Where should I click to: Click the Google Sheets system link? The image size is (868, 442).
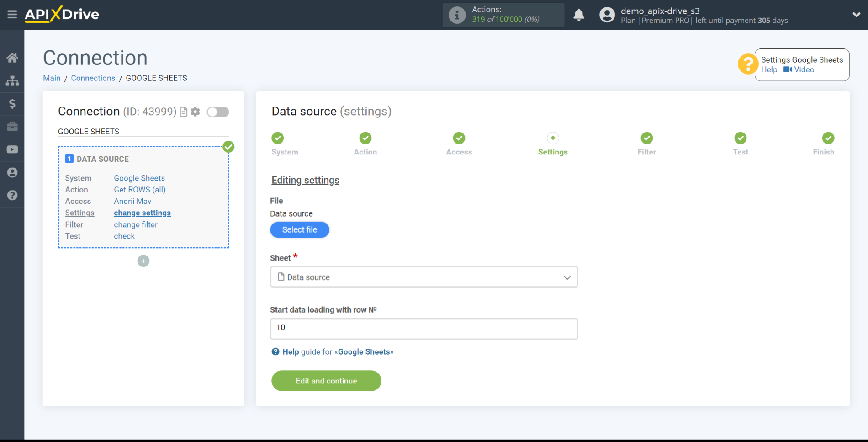pos(139,178)
